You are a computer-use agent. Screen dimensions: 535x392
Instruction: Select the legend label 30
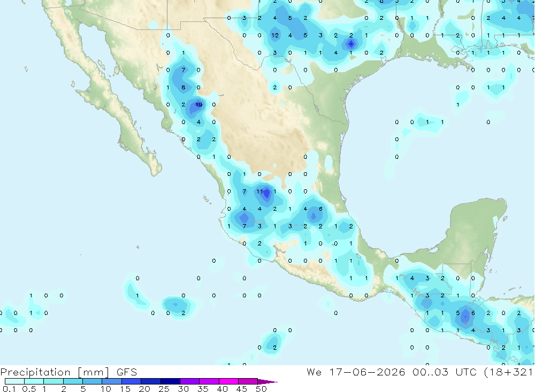183,389
